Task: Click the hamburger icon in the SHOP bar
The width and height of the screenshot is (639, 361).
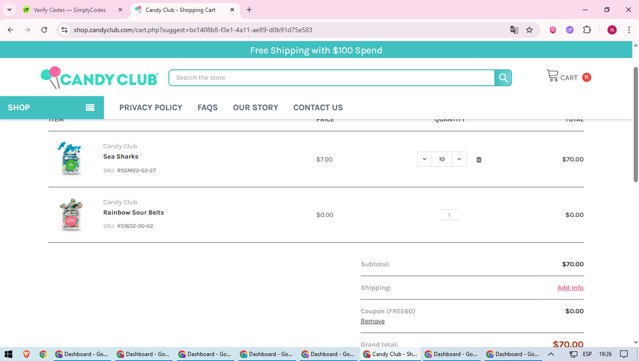Action: click(90, 108)
